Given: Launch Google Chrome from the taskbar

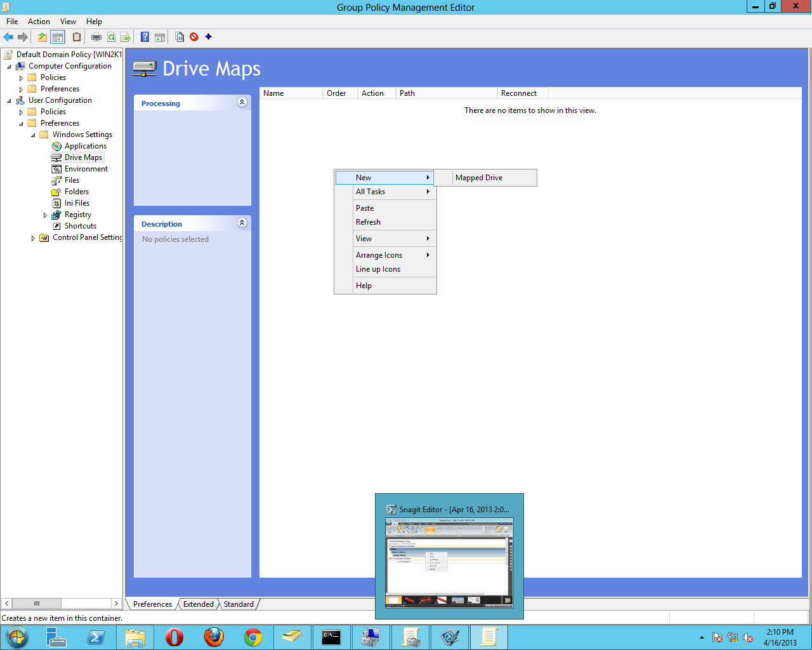Looking at the screenshot, I should pyautogui.click(x=253, y=637).
